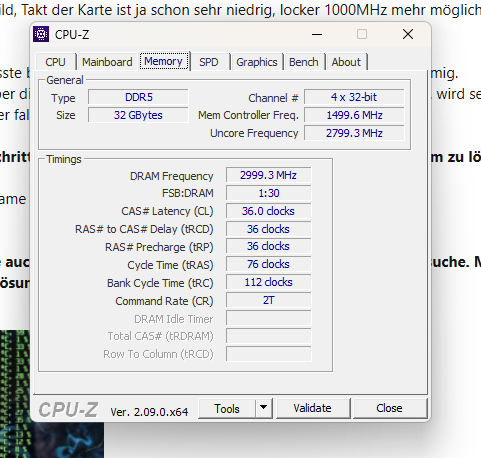Click the Ver. 2.09.0.x64 version text
The image size is (481, 458).
tap(149, 412)
